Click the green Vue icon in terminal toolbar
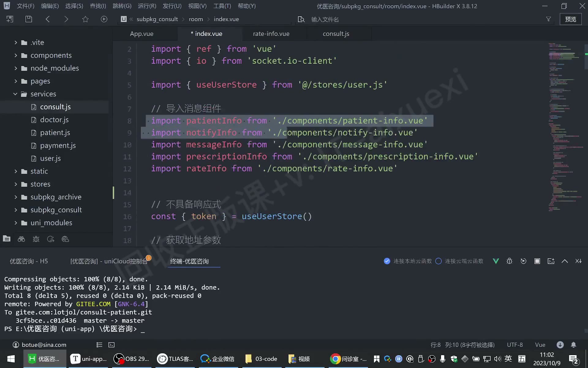The width and height of the screenshot is (588, 368). (x=496, y=261)
